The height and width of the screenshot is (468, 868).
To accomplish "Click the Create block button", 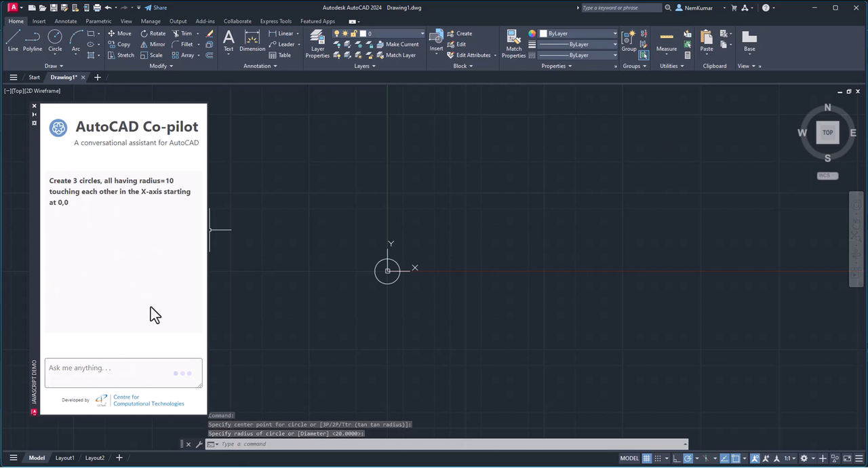I will click(x=459, y=33).
